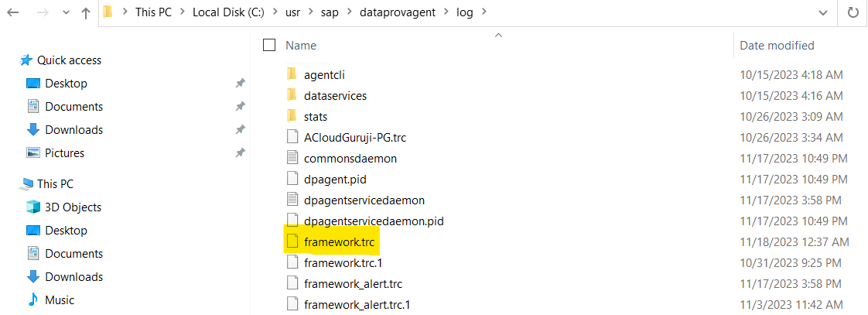Toggle the select all items checkbox
The width and height of the screenshot is (868, 315).
click(x=269, y=46)
